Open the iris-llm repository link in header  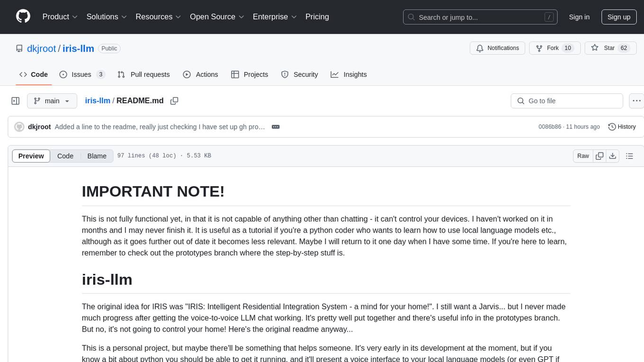pyautogui.click(x=78, y=48)
